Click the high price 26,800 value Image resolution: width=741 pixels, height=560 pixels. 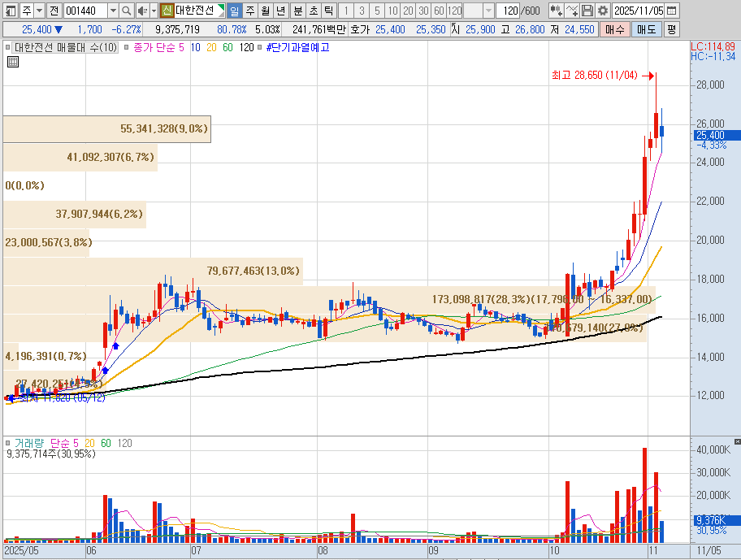pos(530,30)
